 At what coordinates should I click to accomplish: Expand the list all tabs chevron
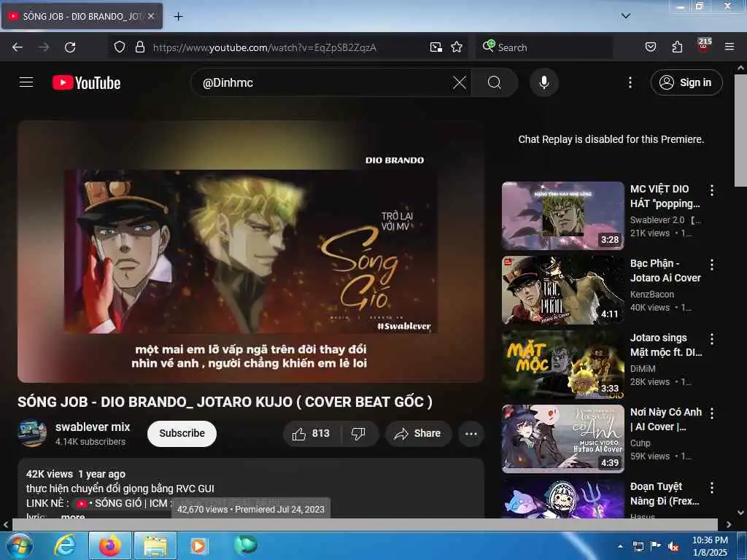point(626,16)
